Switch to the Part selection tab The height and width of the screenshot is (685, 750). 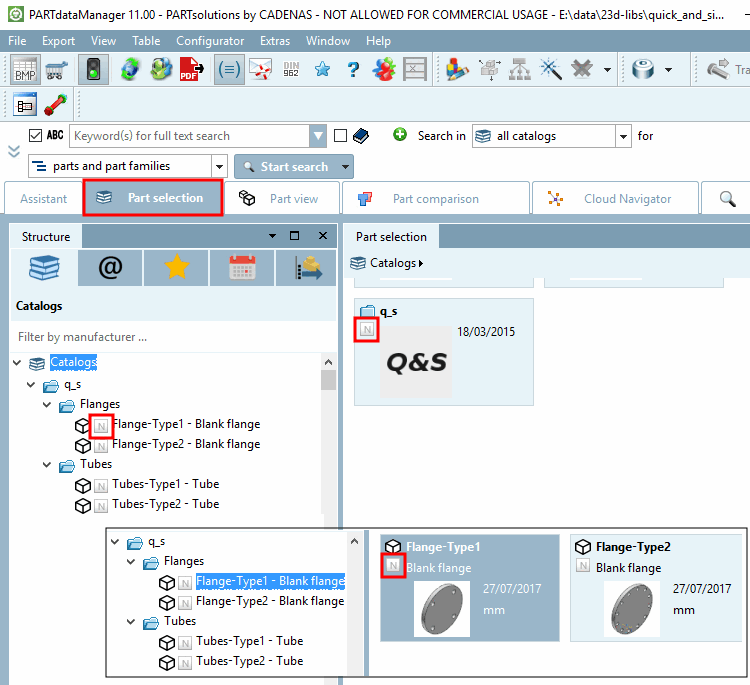click(x=153, y=198)
